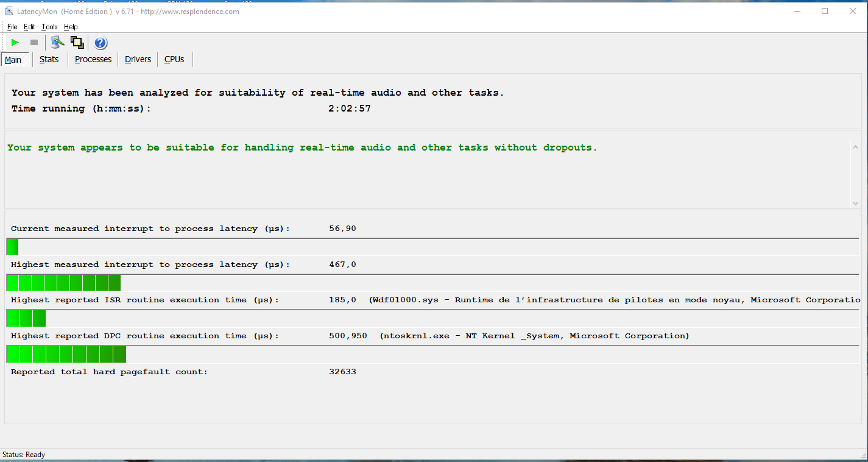Minimize the LatencyMon window
The height and width of the screenshot is (462, 868).
797,11
